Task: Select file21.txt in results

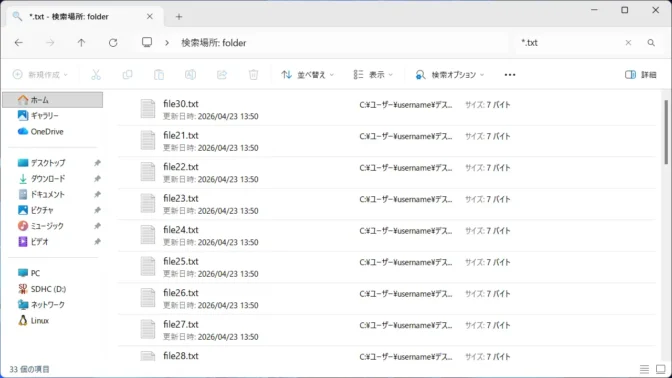Action: coord(387,141)
